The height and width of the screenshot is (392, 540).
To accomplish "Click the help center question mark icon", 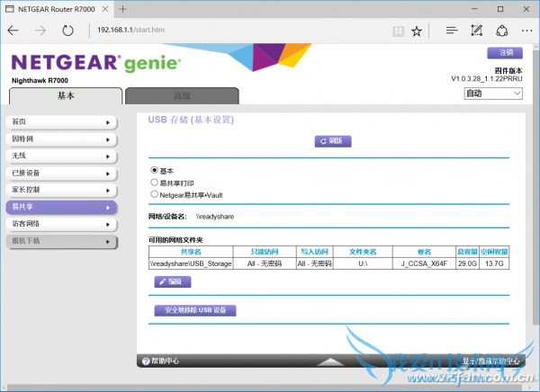I will click(146, 361).
